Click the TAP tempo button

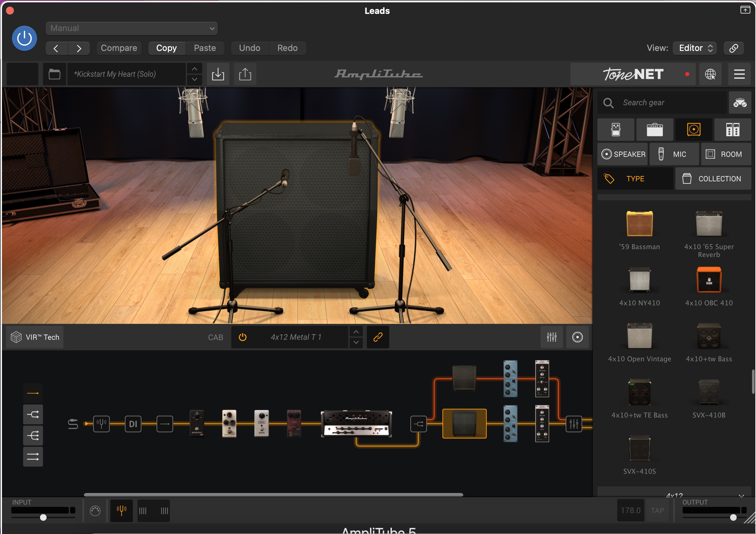[x=657, y=511]
